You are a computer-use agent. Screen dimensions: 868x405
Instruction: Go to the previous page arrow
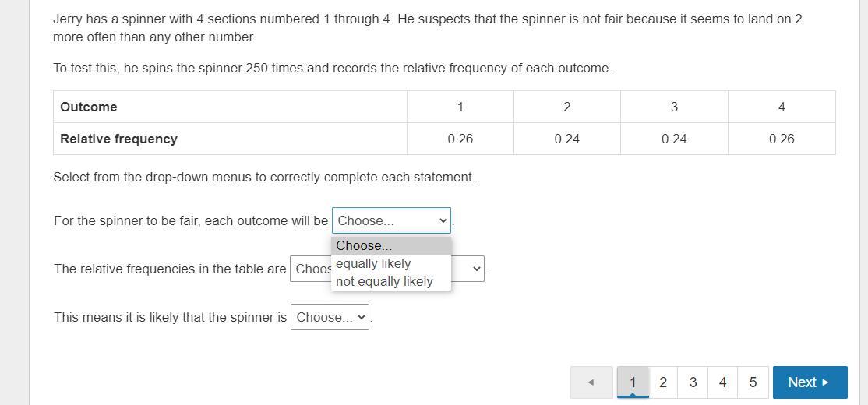coord(591,382)
